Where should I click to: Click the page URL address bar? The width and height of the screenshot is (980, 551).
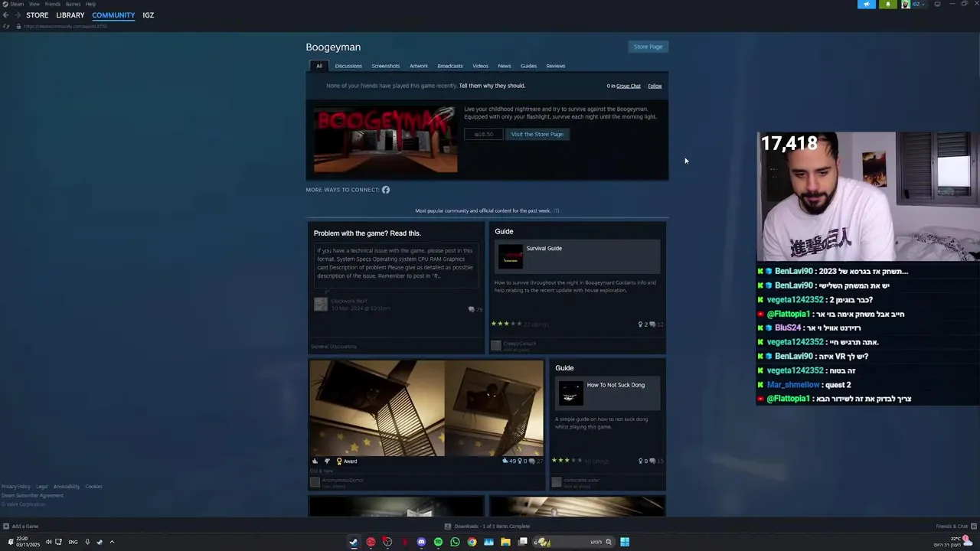click(x=65, y=26)
